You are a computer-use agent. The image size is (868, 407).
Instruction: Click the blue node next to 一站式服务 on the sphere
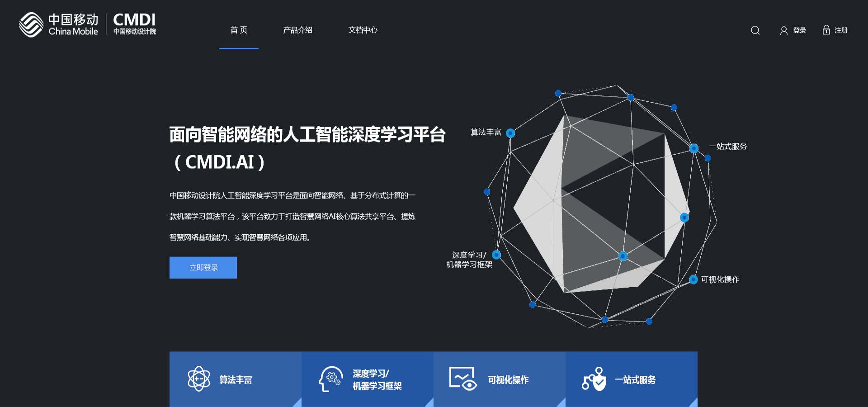point(694,148)
